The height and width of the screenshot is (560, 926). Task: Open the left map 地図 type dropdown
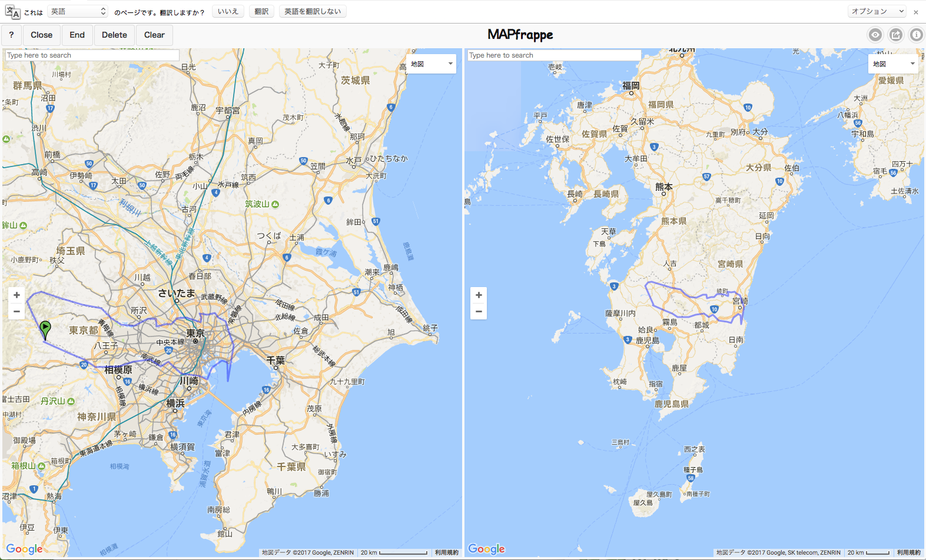click(x=432, y=64)
